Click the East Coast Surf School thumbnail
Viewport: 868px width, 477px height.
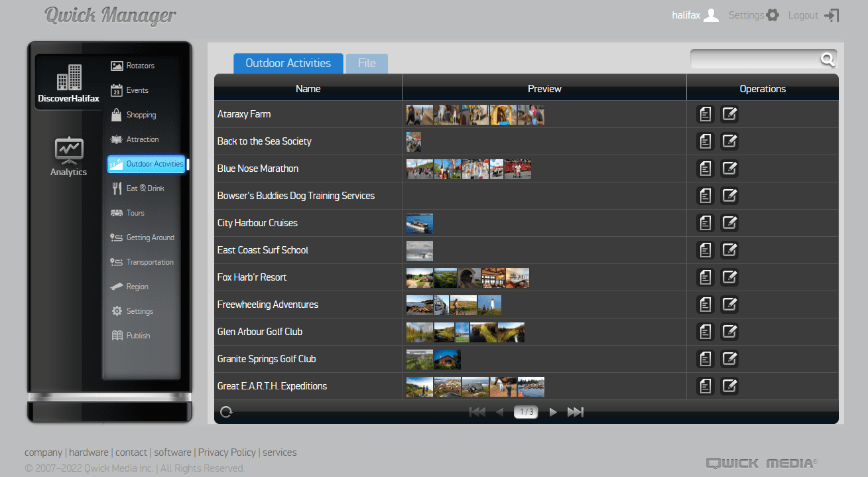click(420, 251)
